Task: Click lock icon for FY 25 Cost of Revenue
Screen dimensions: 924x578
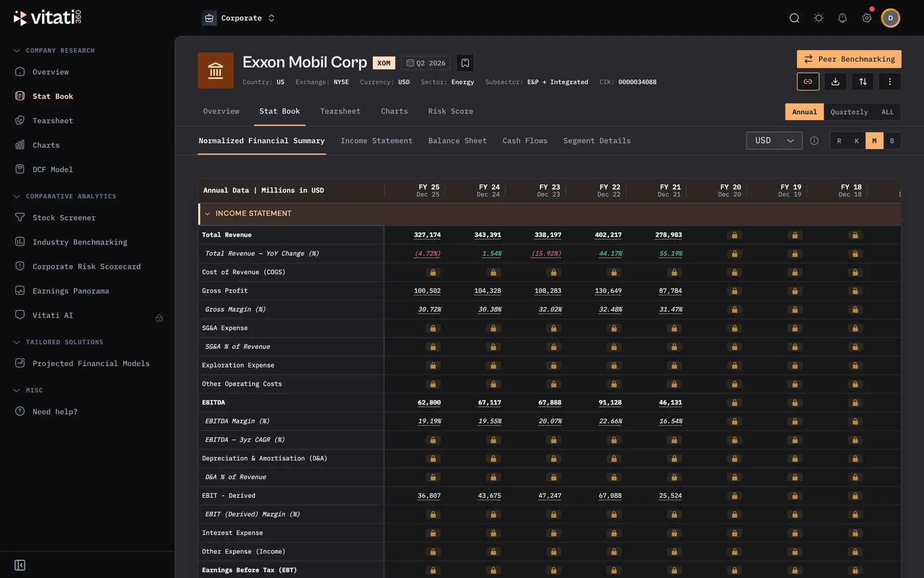Action: tap(433, 272)
